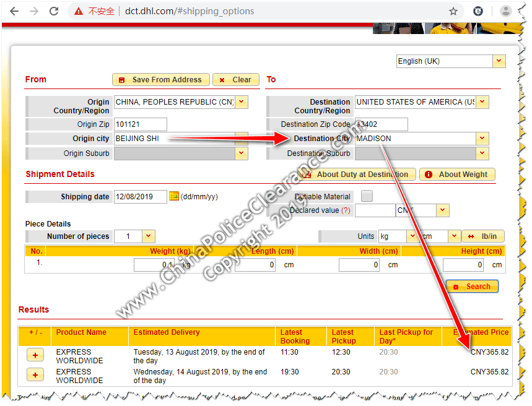The width and height of the screenshot is (532, 406).
Task: Expand the Origin Suburb dropdown
Action: 242,153
